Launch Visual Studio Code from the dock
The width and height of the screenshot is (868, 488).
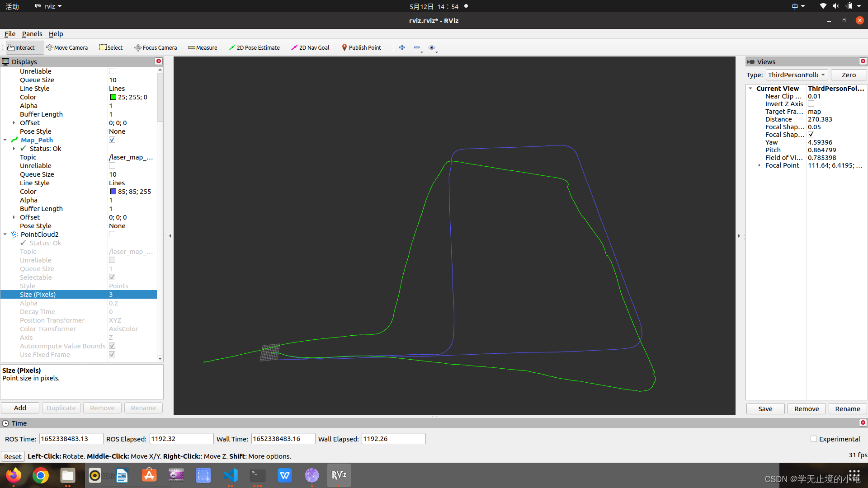click(231, 475)
